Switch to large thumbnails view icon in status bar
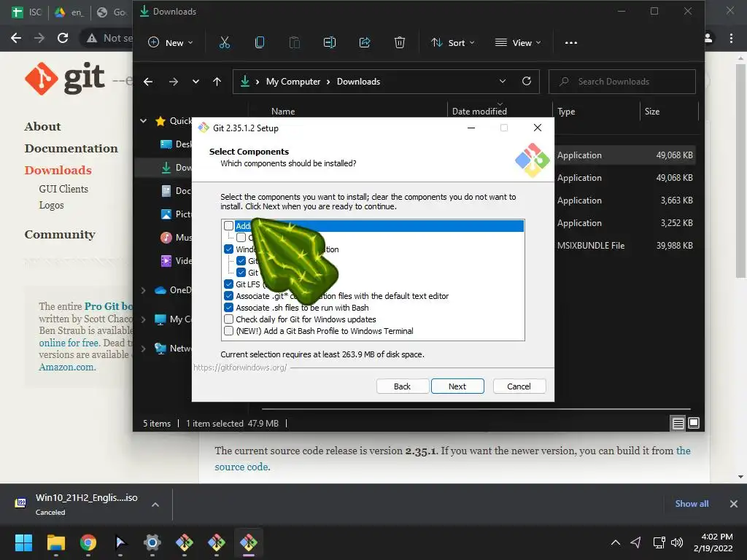Image resolution: width=747 pixels, height=560 pixels. coord(694,423)
